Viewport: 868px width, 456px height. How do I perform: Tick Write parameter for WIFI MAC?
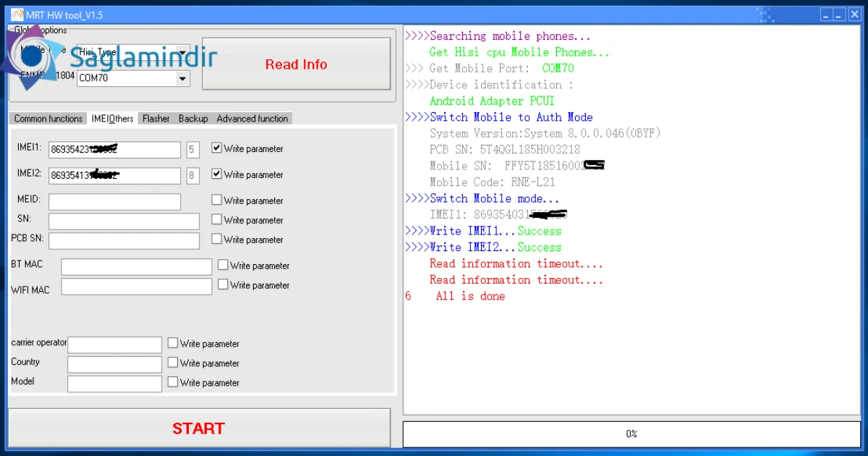pos(223,285)
